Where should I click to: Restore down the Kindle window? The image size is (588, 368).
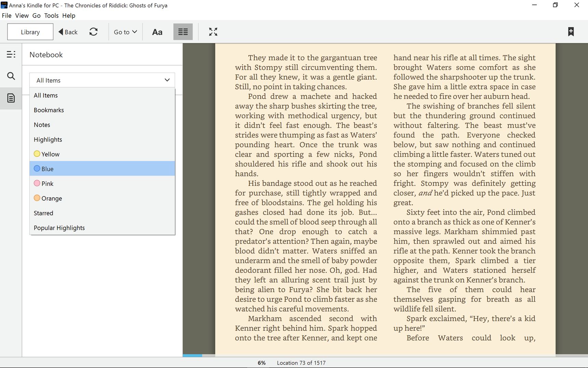coord(555,5)
